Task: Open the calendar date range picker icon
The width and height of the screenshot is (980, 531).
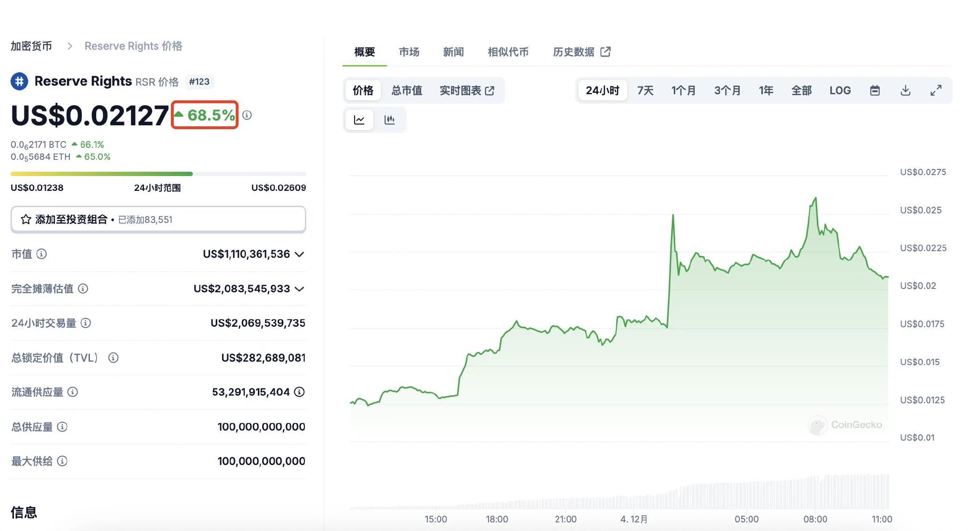Action: pyautogui.click(x=875, y=90)
